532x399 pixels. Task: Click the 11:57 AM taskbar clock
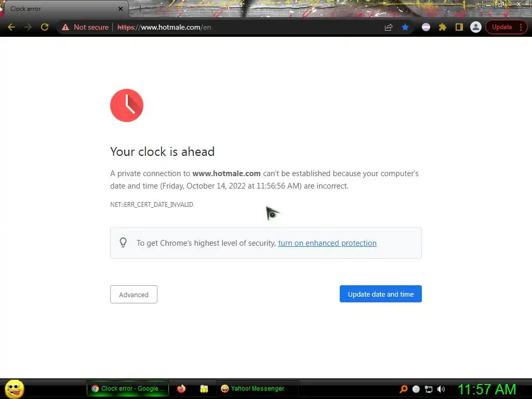(487, 389)
